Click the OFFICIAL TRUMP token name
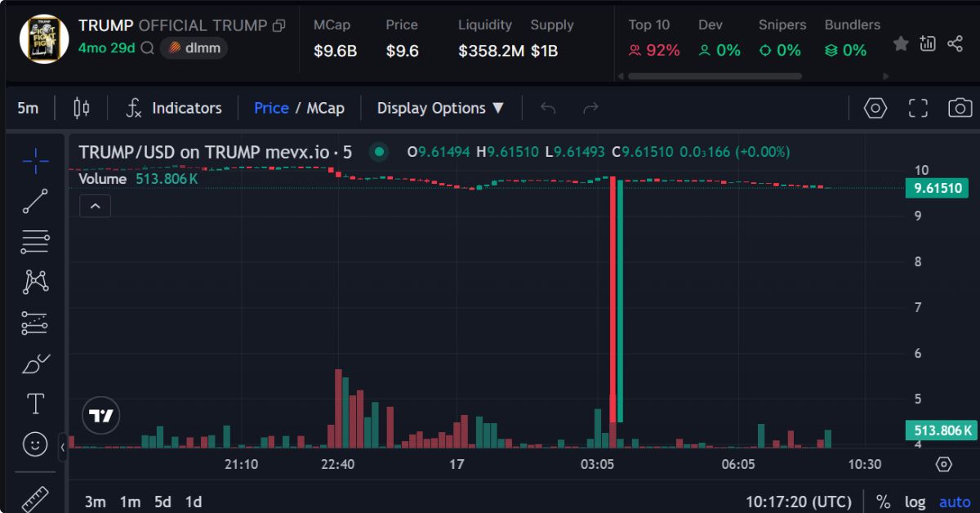980x513 pixels. pyautogui.click(x=203, y=25)
